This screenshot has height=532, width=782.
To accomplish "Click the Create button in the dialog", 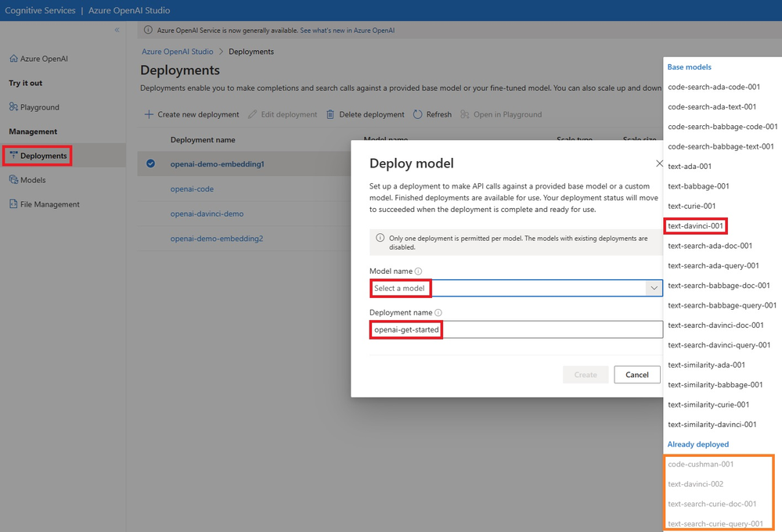I will coord(586,375).
